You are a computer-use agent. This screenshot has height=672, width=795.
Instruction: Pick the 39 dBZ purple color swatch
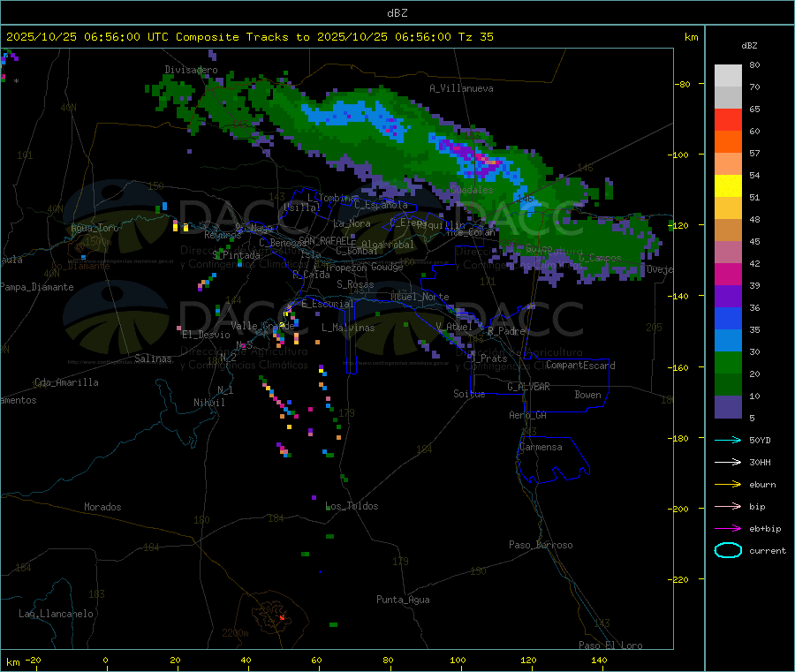[x=728, y=297]
